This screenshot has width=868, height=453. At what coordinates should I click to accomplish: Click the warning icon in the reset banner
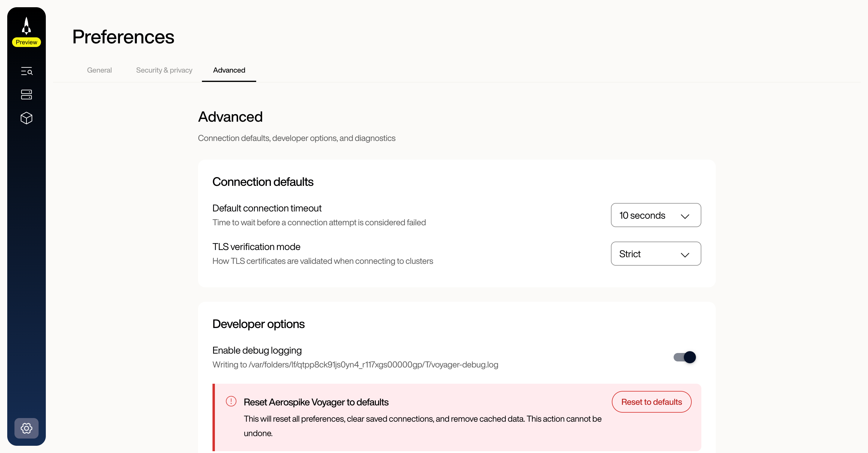point(231,401)
